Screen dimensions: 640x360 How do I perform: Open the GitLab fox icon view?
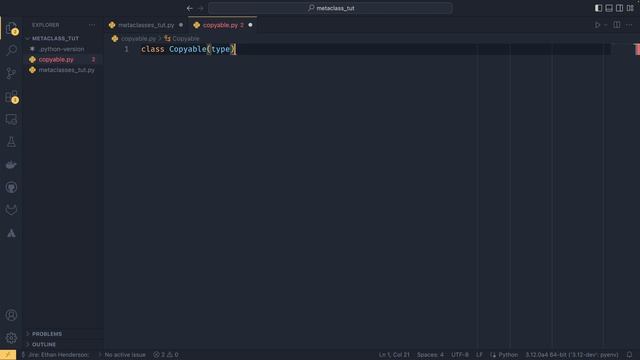(11, 210)
